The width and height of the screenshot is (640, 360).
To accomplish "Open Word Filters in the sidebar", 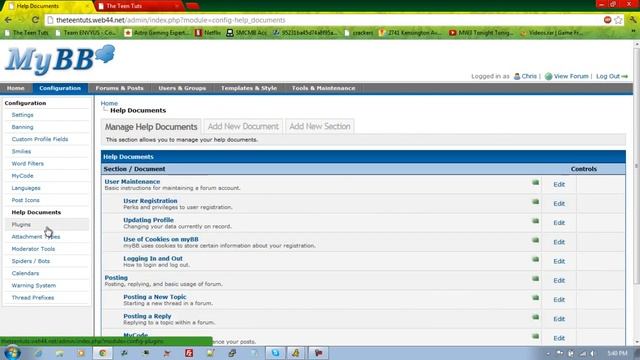I will 27,164.
